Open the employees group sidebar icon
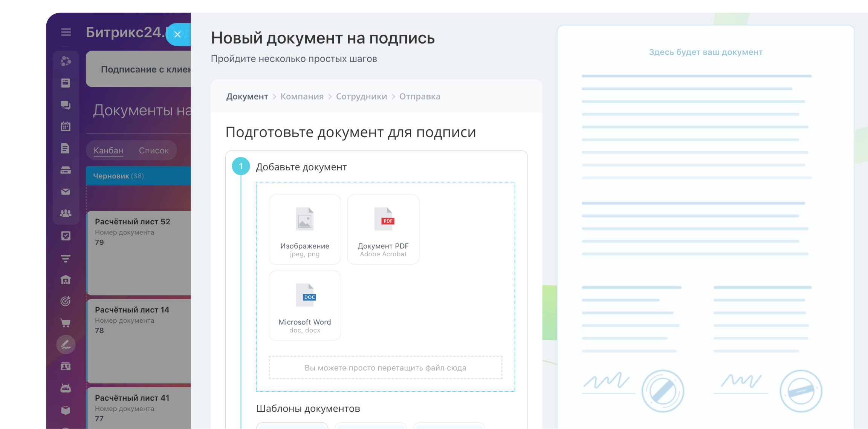The image size is (868, 429). [66, 213]
